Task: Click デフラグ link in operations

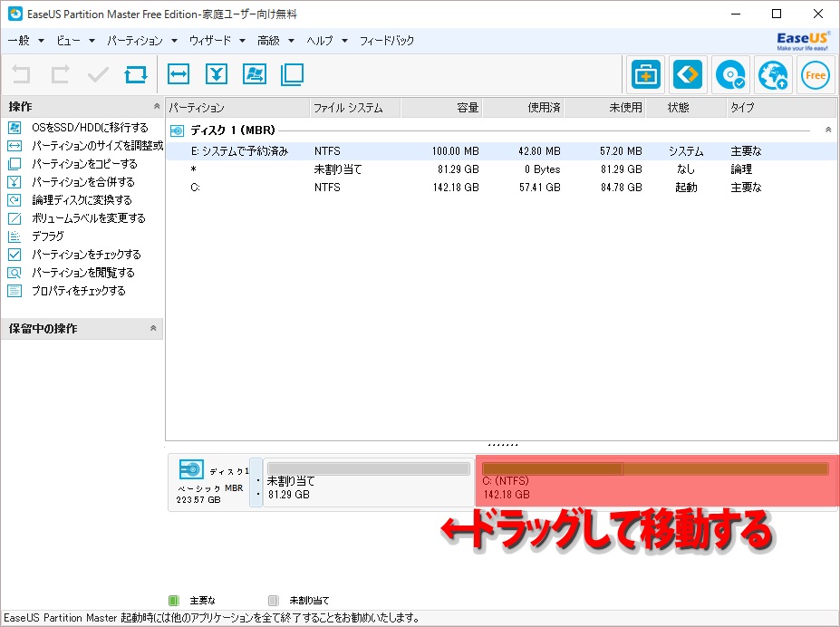Action: (x=48, y=236)
